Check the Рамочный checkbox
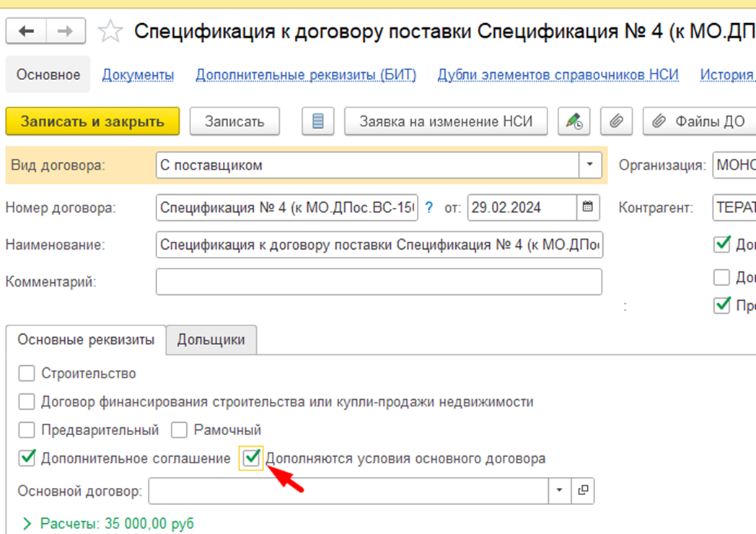This screenshot has width=756, height=534. tap(179, 430)
